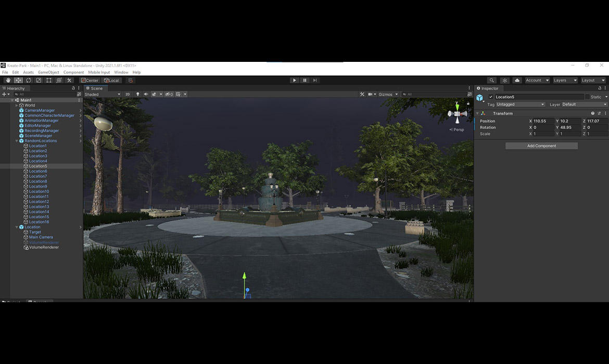Viewport: 609px width, 364px height.
Task: Click the global search magnifier icon
Action: pyautogui.click(x=491, y=81)
